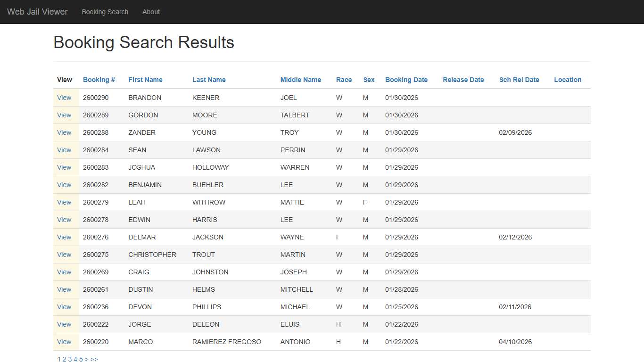Sort results by Sch Rel Date

point(519,80)
